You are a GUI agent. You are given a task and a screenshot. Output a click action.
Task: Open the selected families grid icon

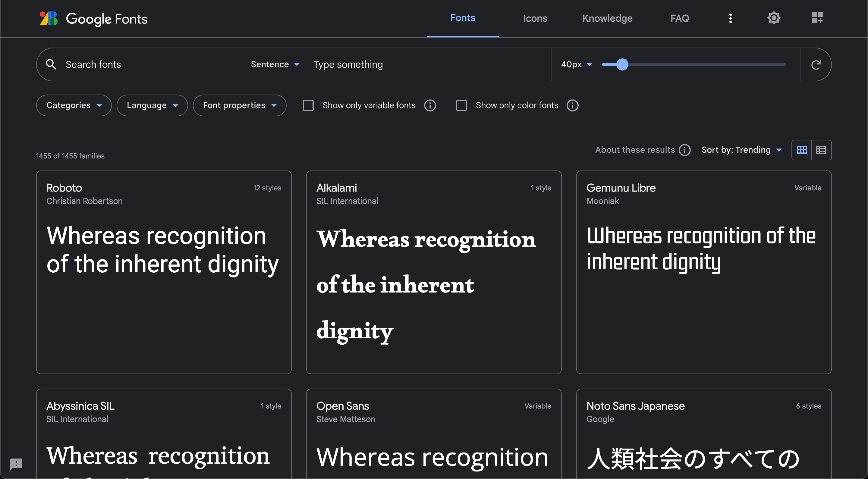[817, 18]
